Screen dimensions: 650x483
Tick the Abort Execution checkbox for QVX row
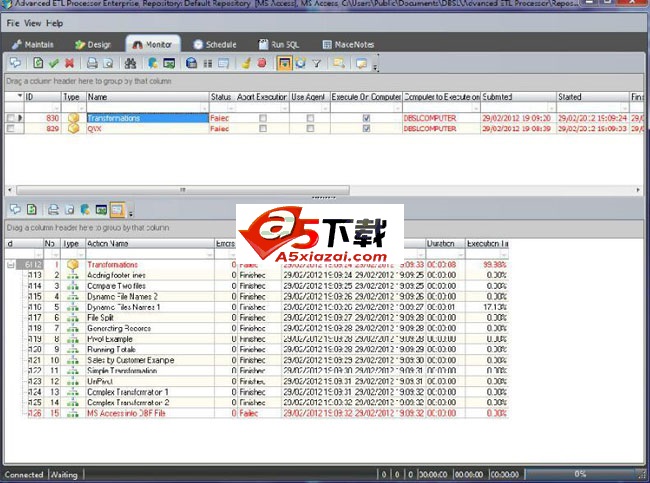click(263, 129)
